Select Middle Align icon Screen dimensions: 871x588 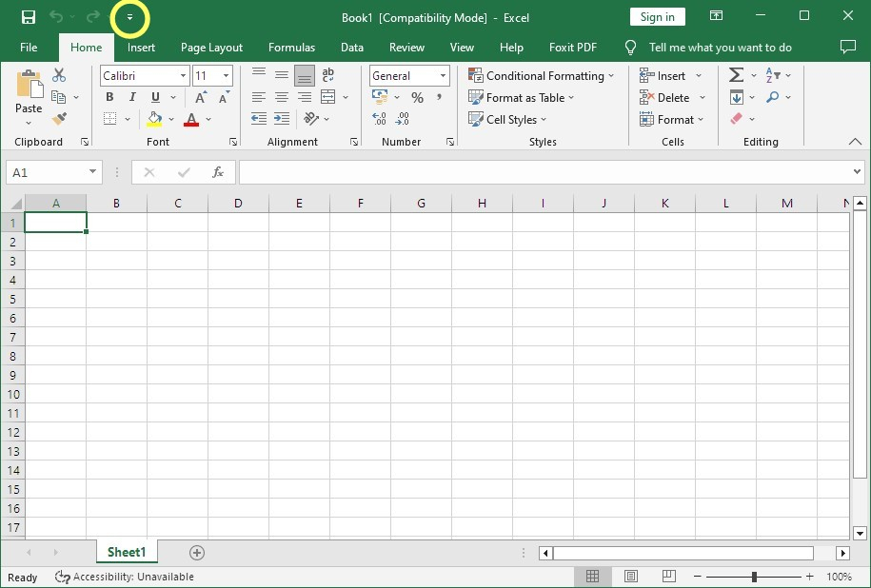point(282,74)
